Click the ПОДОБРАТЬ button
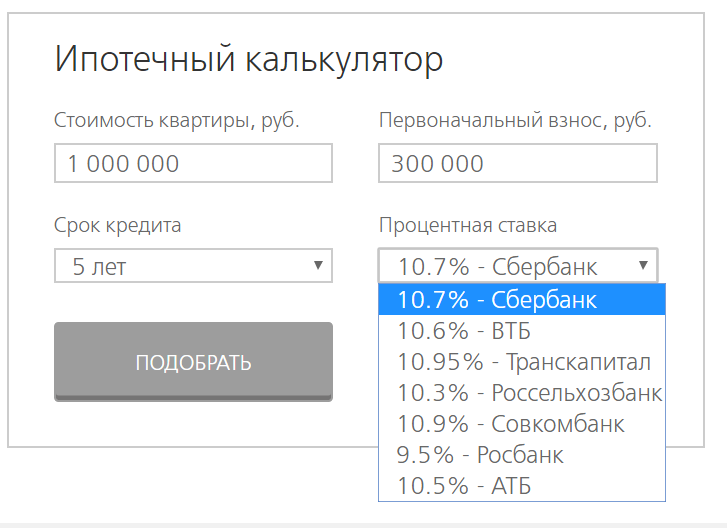Viewport: 727px width, 528px height. click(x=193, y=362)
